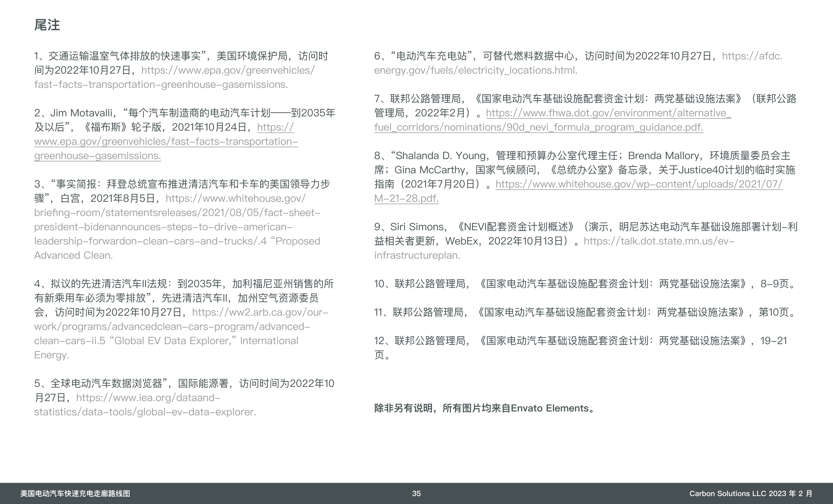Image resolution: width=833 pixels, height=504 pixels.
Task: Click the Shalanda D. Young name in endnote 8
Action: coord(441,156)
